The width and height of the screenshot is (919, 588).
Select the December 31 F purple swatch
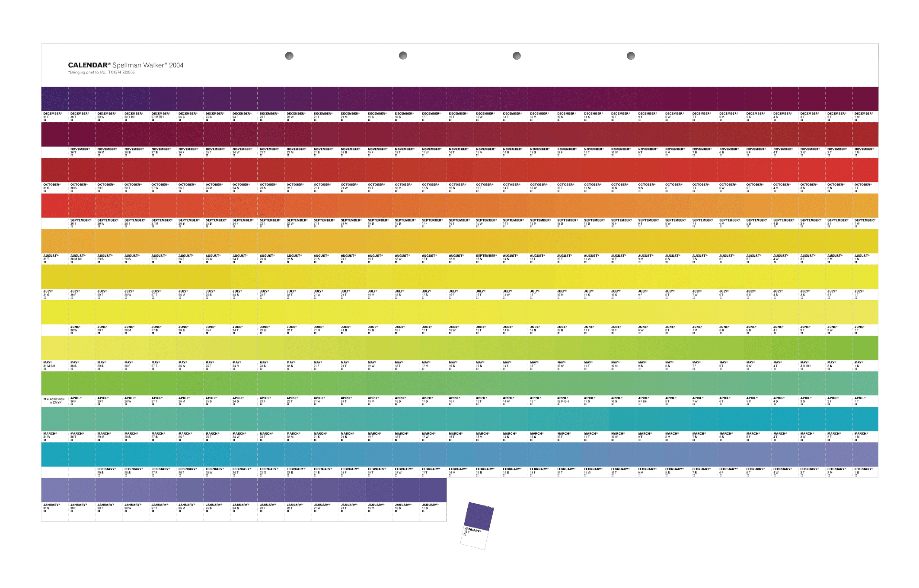(x=54, y=99)
